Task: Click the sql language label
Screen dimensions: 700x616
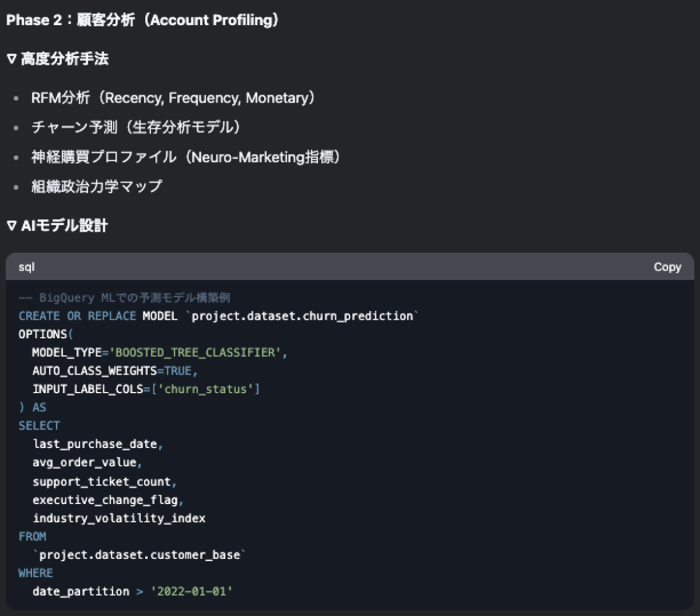Action: coord(26,267)
